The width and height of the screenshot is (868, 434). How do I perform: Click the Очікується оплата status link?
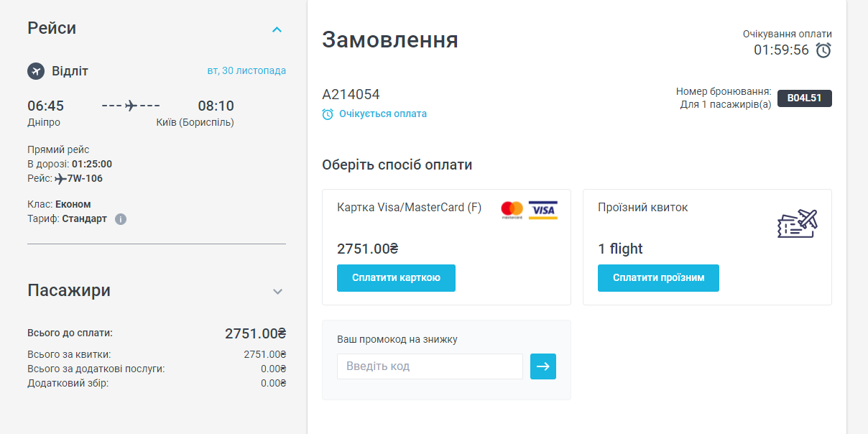382,114
